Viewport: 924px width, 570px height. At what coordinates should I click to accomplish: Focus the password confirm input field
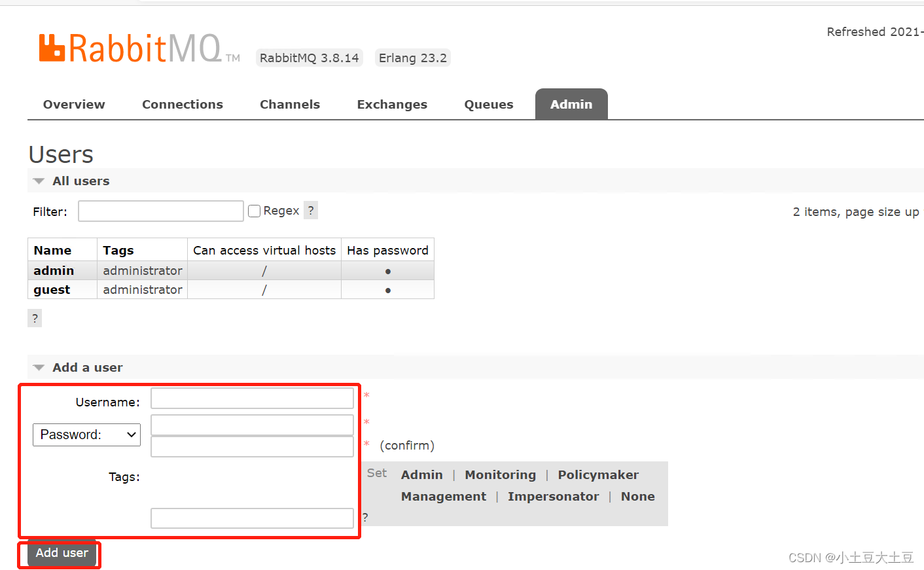(x=252, y=446)
